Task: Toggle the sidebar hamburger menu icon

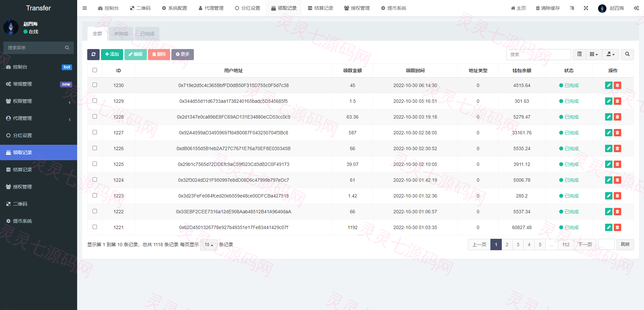Action: (x=85, y=8)
